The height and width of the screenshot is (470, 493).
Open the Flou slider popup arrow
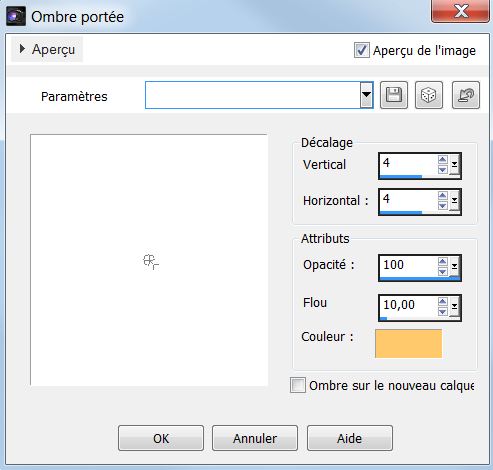coord(454,306)
